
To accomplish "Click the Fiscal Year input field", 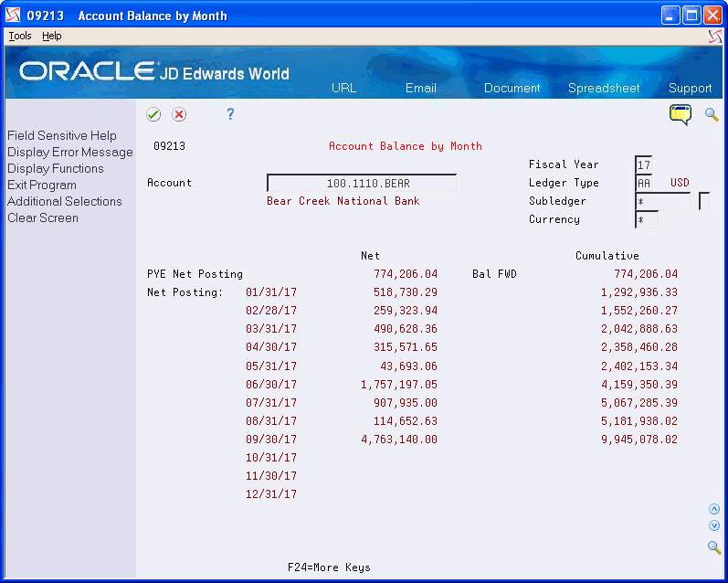I will pyautogui.click(x=643, y=164).
